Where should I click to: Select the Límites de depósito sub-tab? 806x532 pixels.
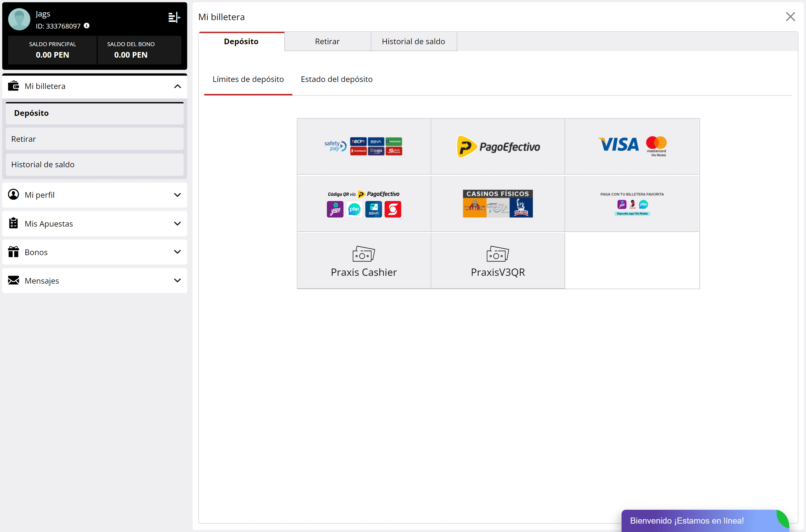tap(248, 79)
